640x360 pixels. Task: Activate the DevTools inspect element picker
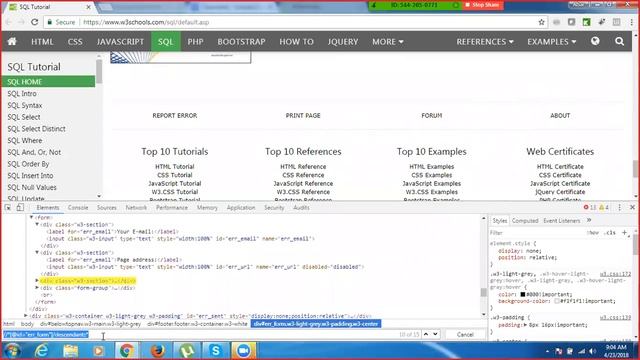8,207
